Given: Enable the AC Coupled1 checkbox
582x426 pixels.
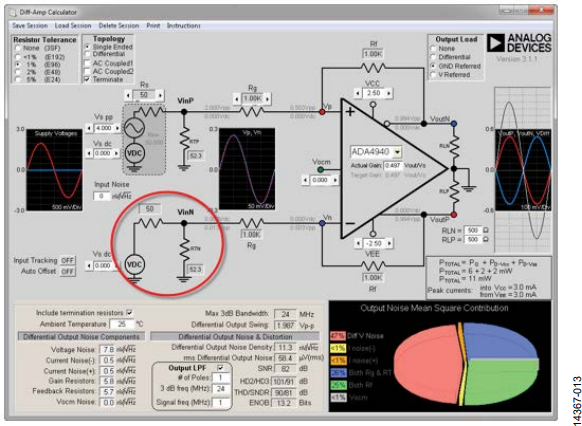Looking at the screenshot, I should coord(88,63).
